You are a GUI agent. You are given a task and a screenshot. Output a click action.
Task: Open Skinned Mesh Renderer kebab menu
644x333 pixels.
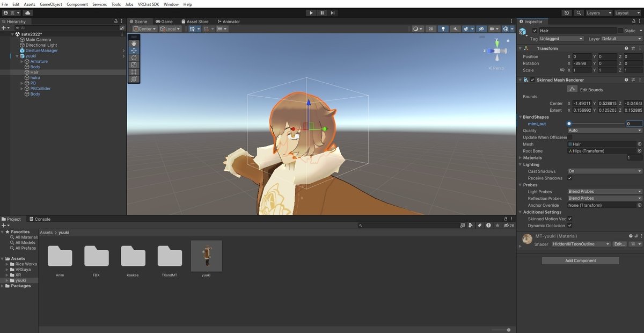tap(639, 80)
